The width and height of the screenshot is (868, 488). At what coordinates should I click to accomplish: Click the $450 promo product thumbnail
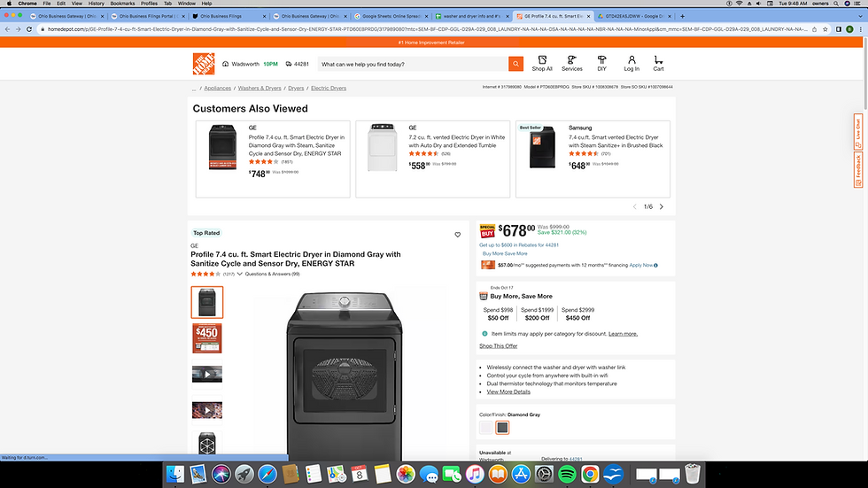pyautogui.click(x=207, y=338)
